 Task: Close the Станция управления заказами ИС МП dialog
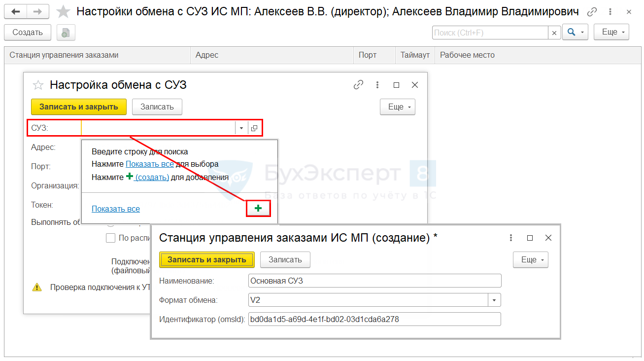548,238
